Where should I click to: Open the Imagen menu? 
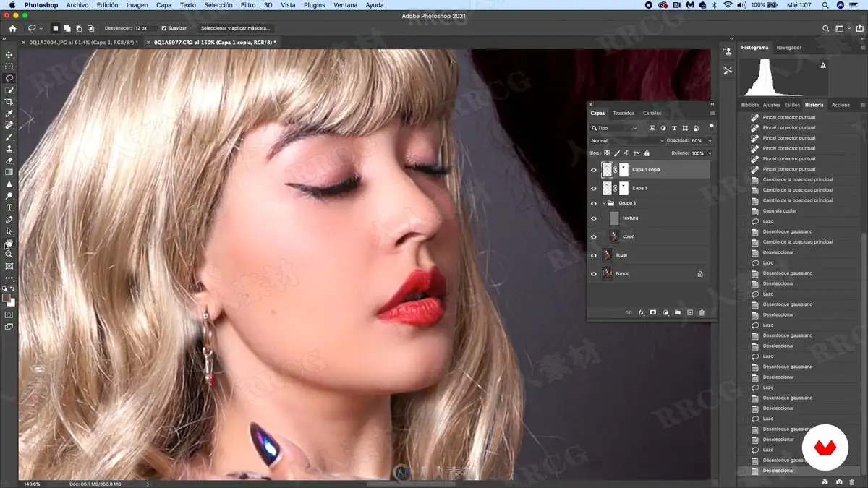(x=137, y=5)
